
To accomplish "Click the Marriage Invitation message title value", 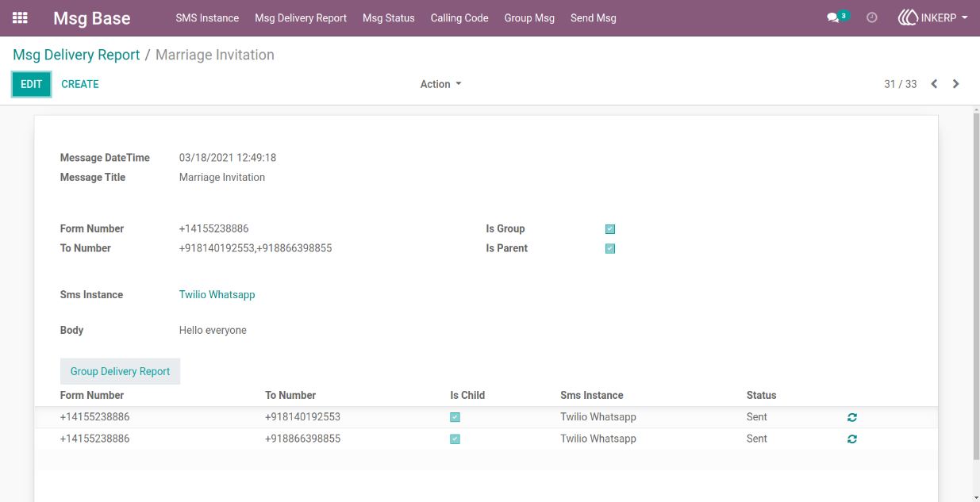I will (x=222, y=178).
